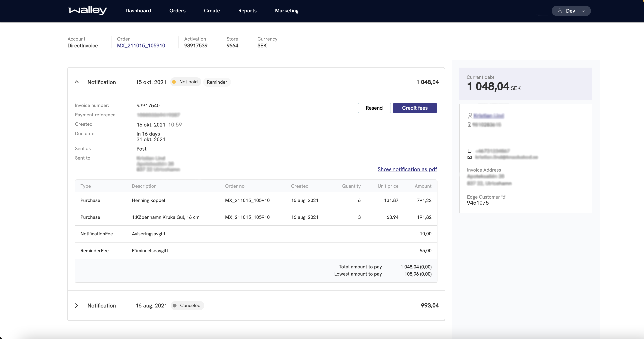Viewport: 644px width, 339px height.
Task: Click unit price 63.94
Action: point(392,217)
